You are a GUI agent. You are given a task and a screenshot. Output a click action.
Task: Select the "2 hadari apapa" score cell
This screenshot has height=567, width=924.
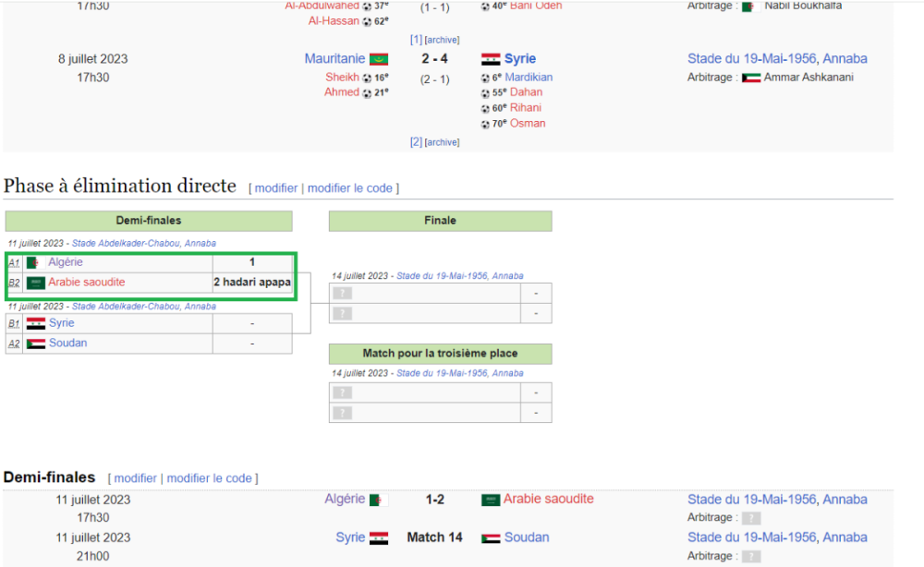[251, 283]
